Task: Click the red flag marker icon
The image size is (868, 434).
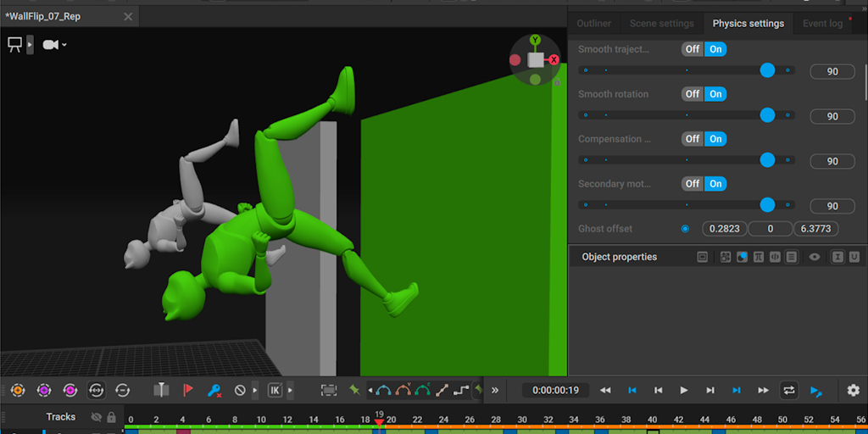Action: [188, 390]
